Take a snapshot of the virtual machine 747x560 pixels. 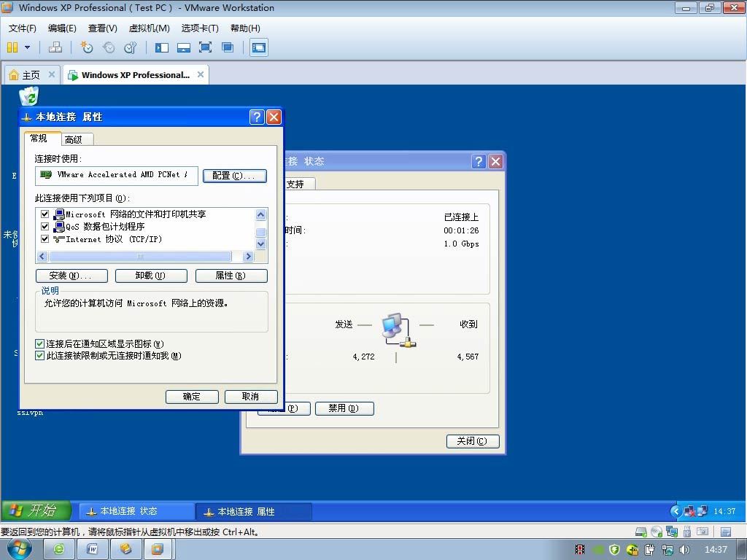pyautogui.click(x=86, y=47)
